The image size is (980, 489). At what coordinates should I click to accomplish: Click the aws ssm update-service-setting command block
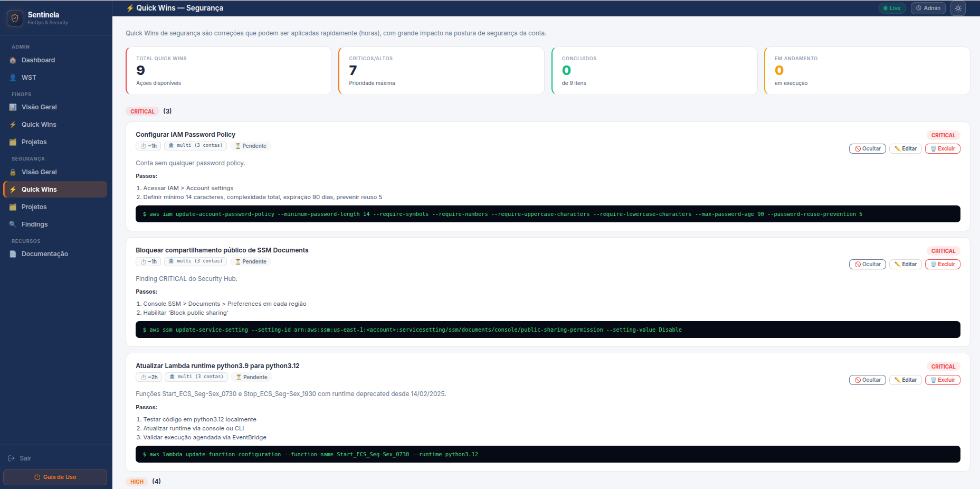click(548, 330)
